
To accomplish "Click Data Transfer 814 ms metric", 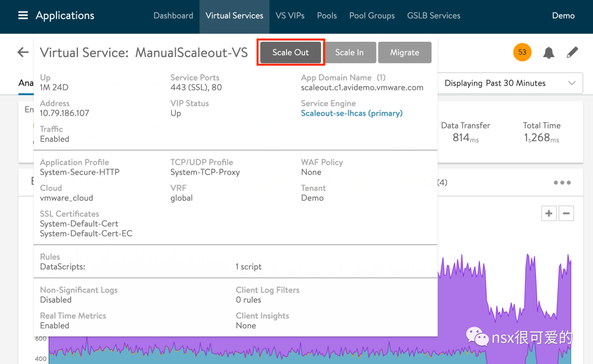I will tap(466, 132).
